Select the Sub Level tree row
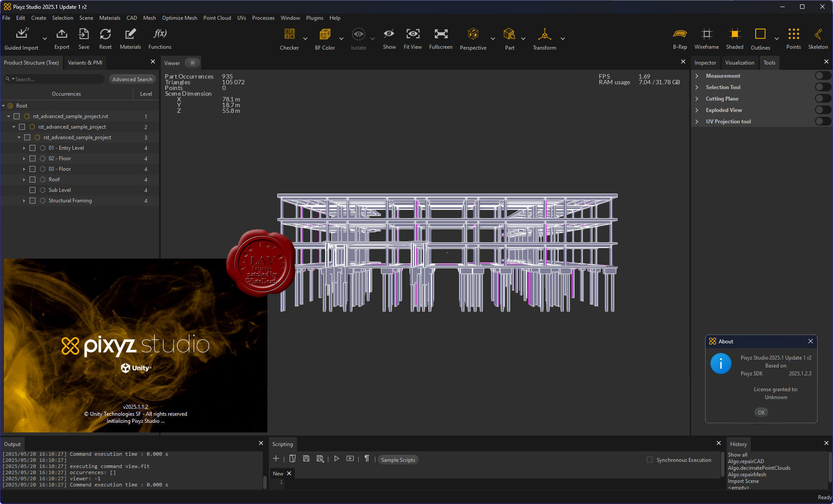 pyautogui.click(x=80, y=190)
